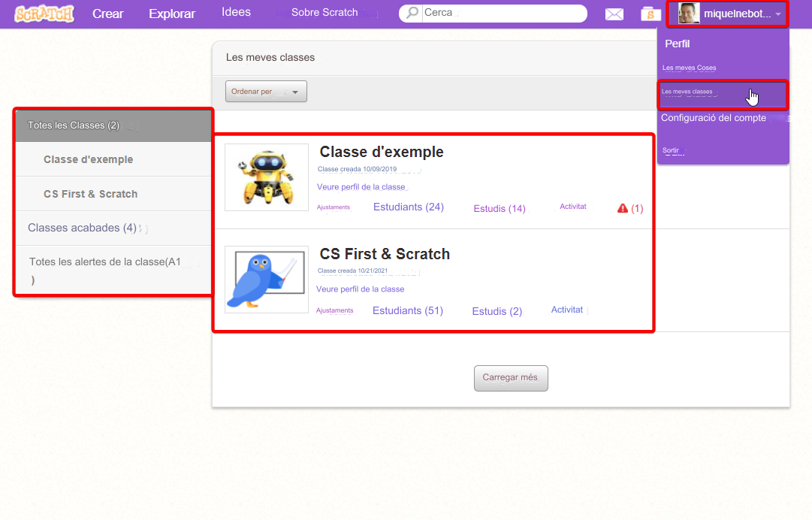Choose Sortir from the account menu
The width and height of the screenshot is (812, 520).
point(670,150)
